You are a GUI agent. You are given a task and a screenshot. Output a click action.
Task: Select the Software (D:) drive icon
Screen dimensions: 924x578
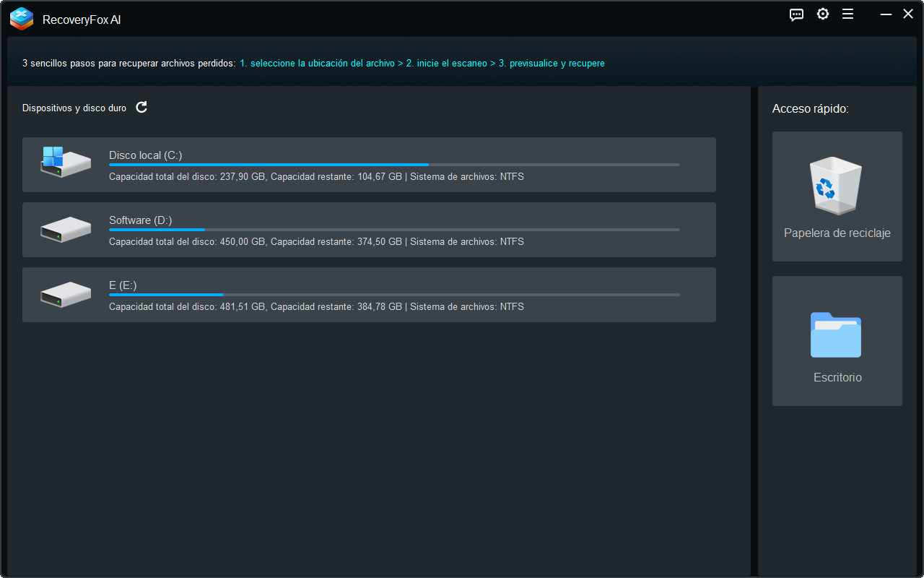pos(65,229)
